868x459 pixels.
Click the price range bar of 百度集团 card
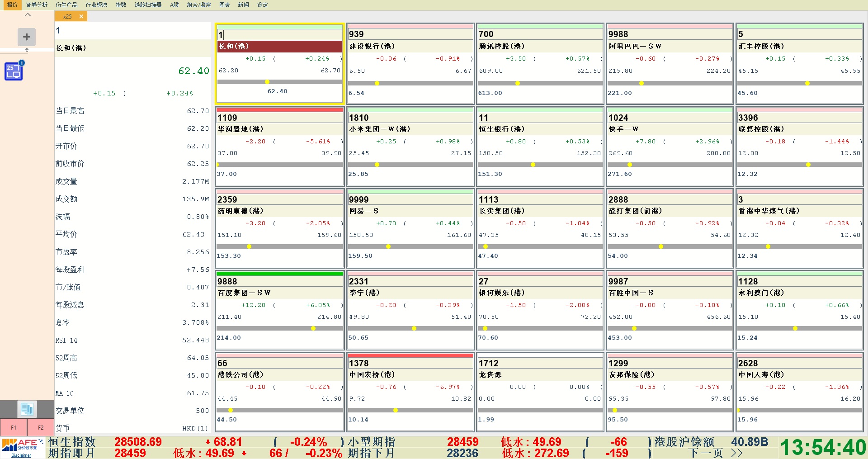pos(279,328)
